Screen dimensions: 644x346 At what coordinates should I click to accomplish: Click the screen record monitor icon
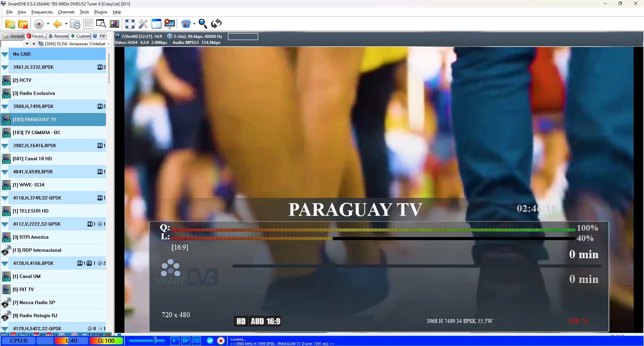[169, 24]
